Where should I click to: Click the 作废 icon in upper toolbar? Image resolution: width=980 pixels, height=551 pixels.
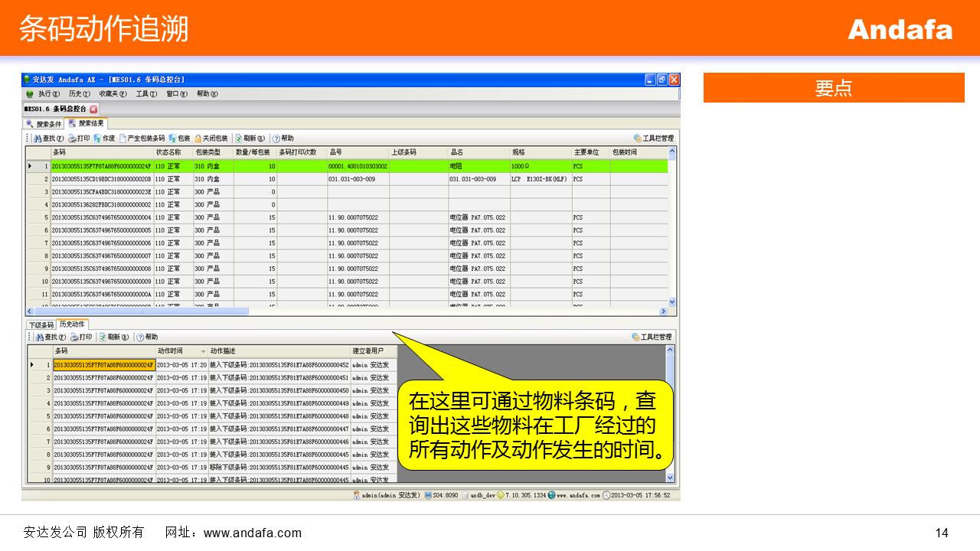coord(97,139)
